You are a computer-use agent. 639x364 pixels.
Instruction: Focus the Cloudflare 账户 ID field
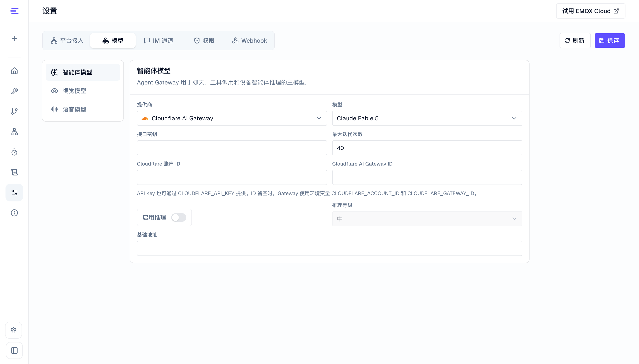(x=232, y=177)
